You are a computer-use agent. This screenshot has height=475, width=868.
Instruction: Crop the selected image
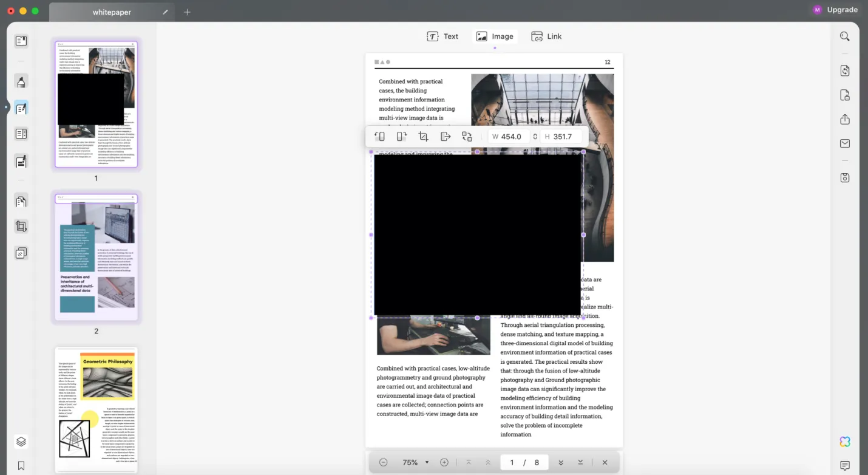point(424,136)
